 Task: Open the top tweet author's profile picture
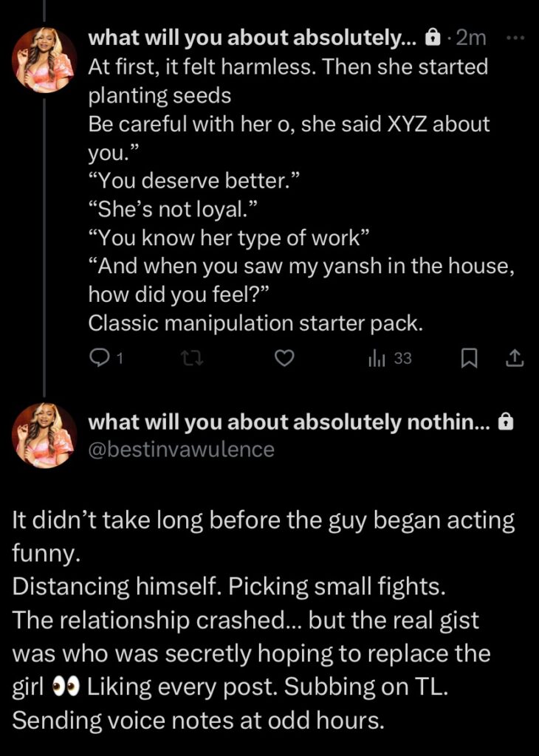(x=44, y=61)
